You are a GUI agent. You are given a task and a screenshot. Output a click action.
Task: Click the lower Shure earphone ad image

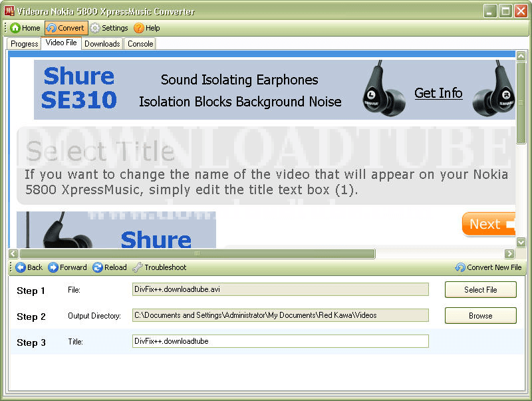click(116, 229)
